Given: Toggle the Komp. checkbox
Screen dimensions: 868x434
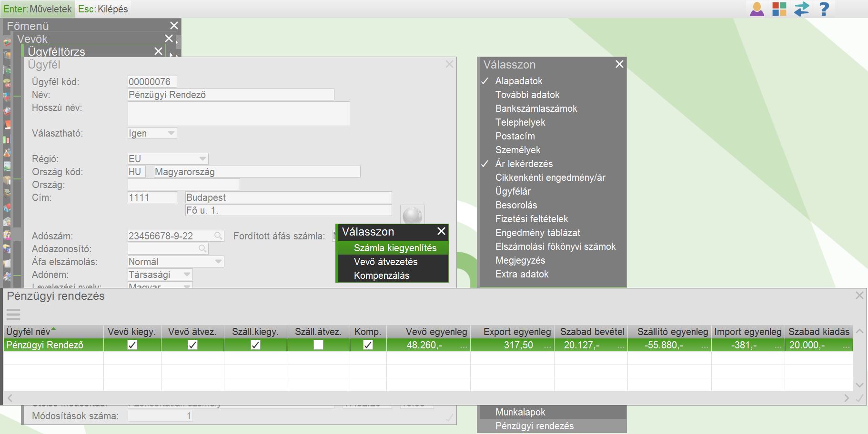Looking at the screenshot, I should (368, 345).
